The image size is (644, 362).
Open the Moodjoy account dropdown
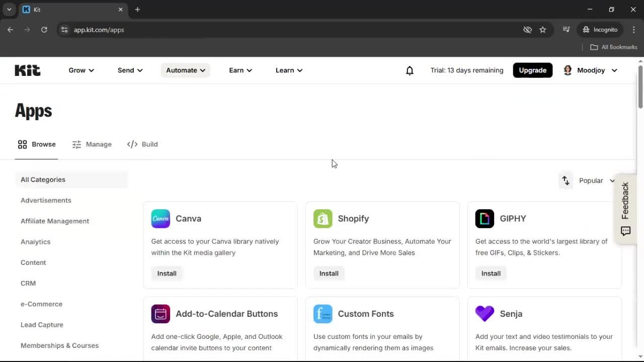[590, 70]
